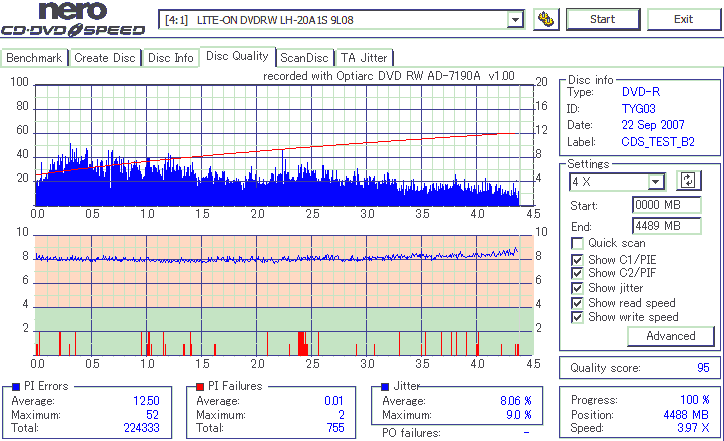Click the recorded with Optiarc caption text
724x441 pixels.
[389, 76]
